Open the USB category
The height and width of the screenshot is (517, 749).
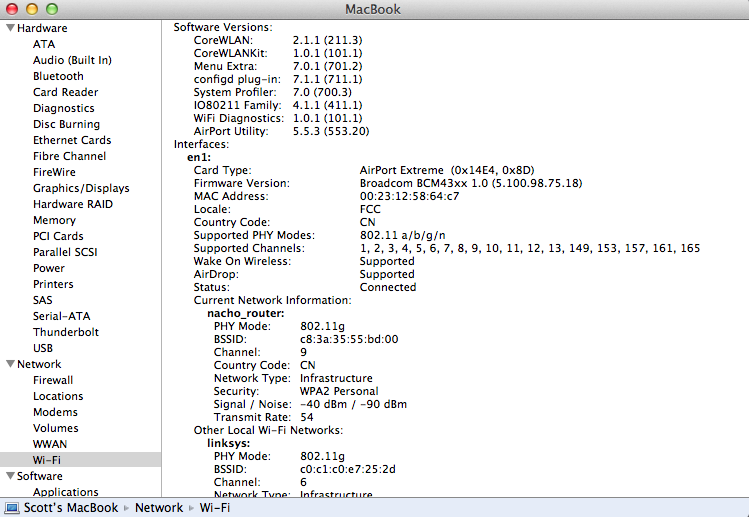[43, 348]
